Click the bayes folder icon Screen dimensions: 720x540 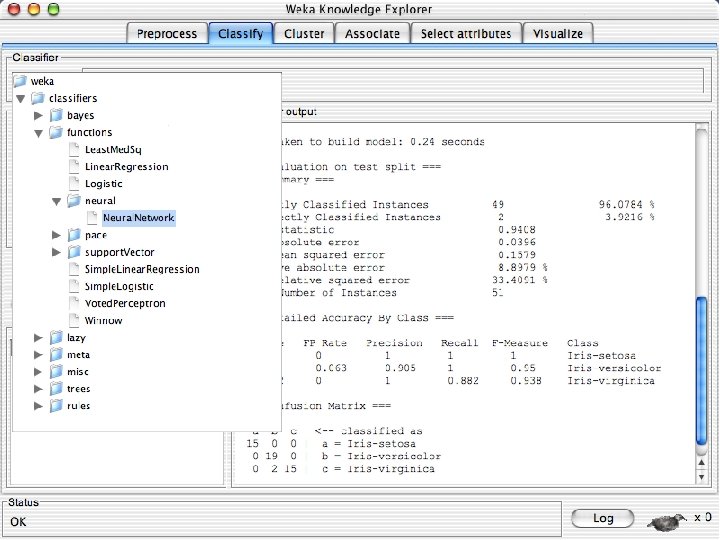56,115
